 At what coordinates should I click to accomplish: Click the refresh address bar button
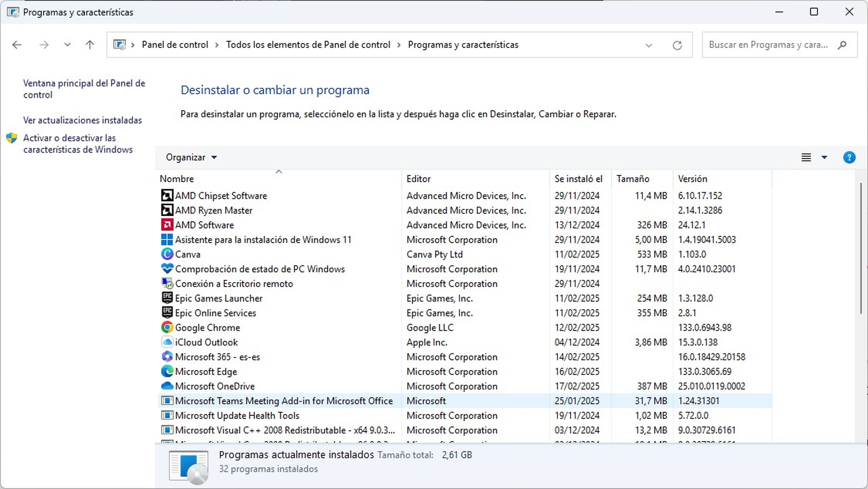[677, 45]
